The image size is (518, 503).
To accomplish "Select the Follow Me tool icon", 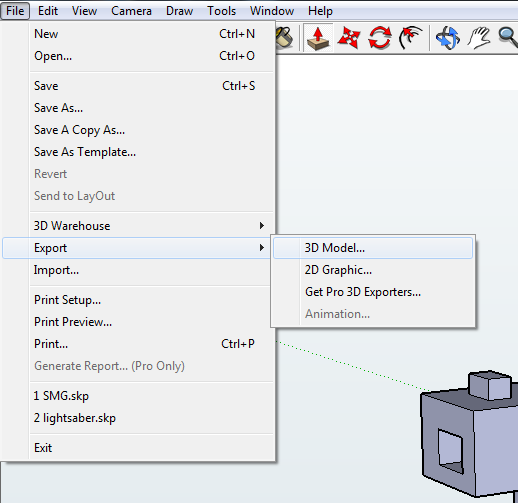I will click(410, 38).
